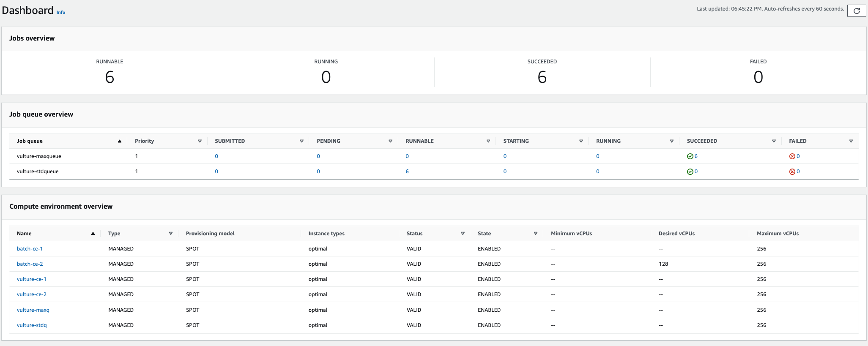Screen dimensions: 868x346
Task: Click the FAILED total in Jobs overview
Action: pos(758,77)
